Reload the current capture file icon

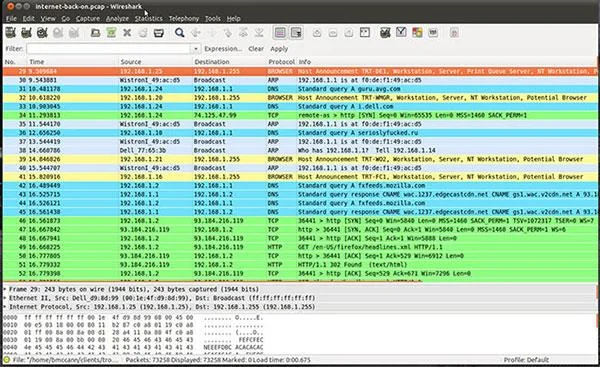pos(143,33)
